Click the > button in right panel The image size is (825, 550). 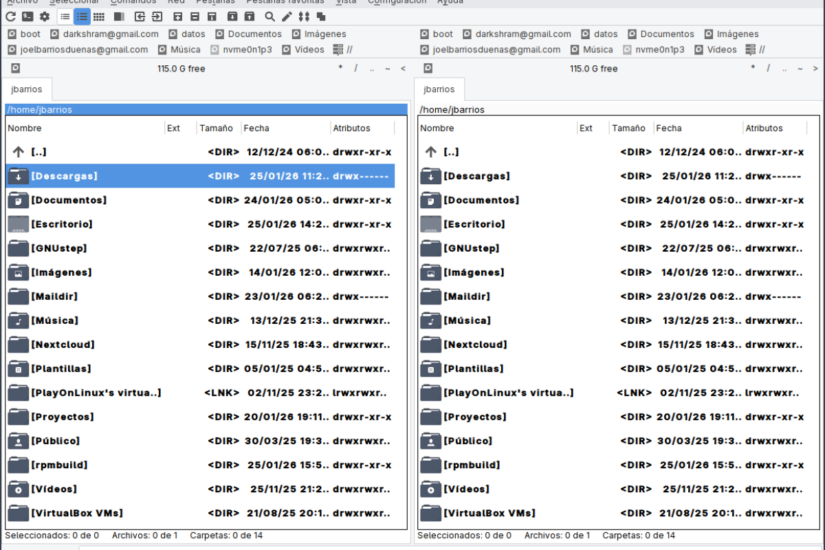[816, 68]
